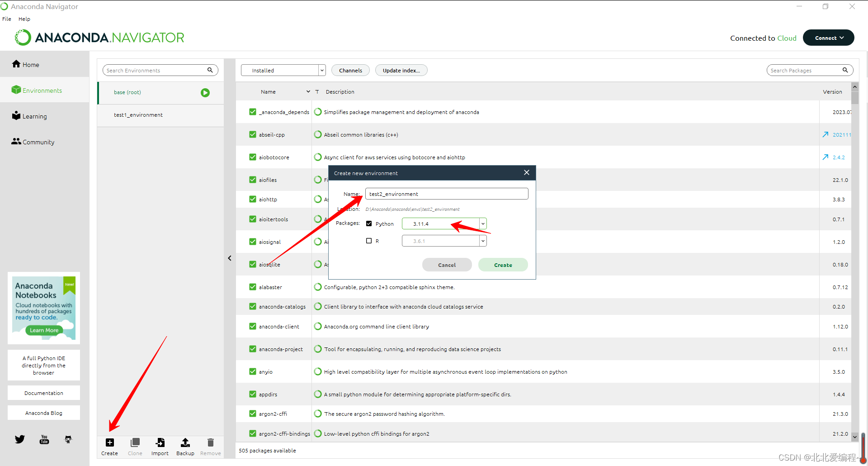Select the test1_environment entry

click(160, 115)
